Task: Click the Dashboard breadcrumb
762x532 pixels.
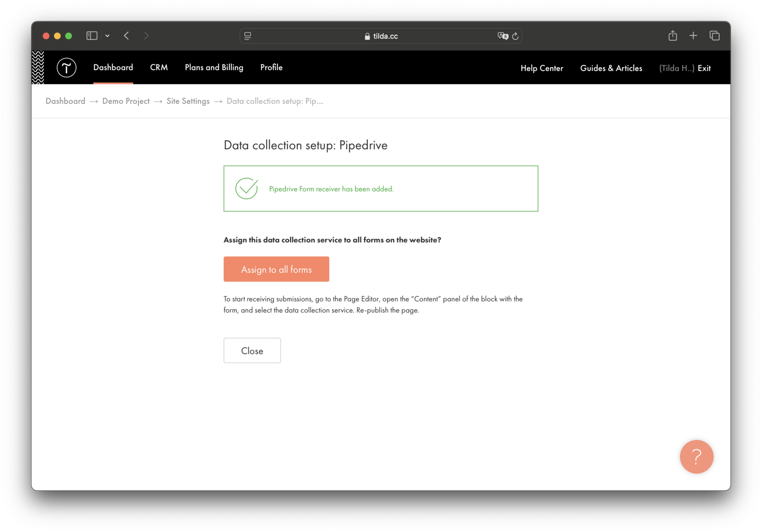Action: 65,101
